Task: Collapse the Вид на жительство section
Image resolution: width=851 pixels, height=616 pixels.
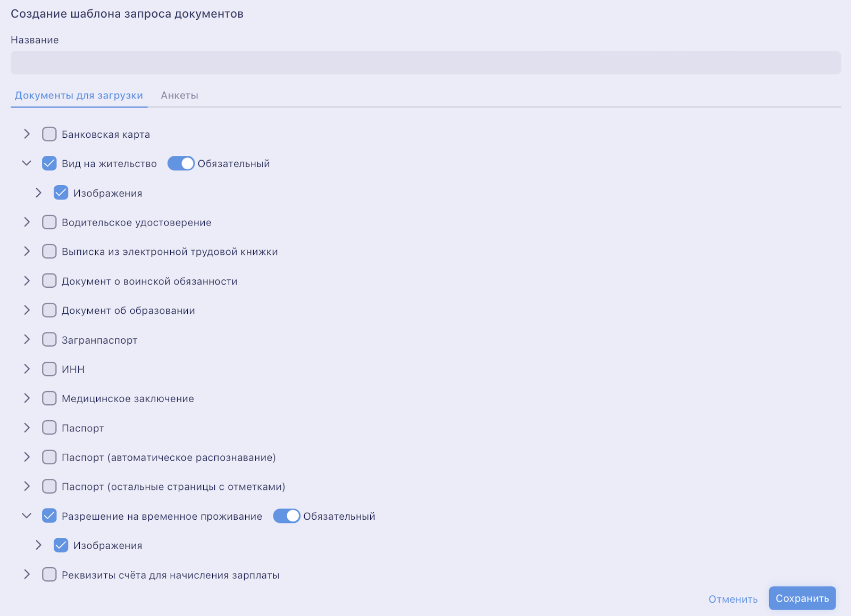Action: [27, 163]
